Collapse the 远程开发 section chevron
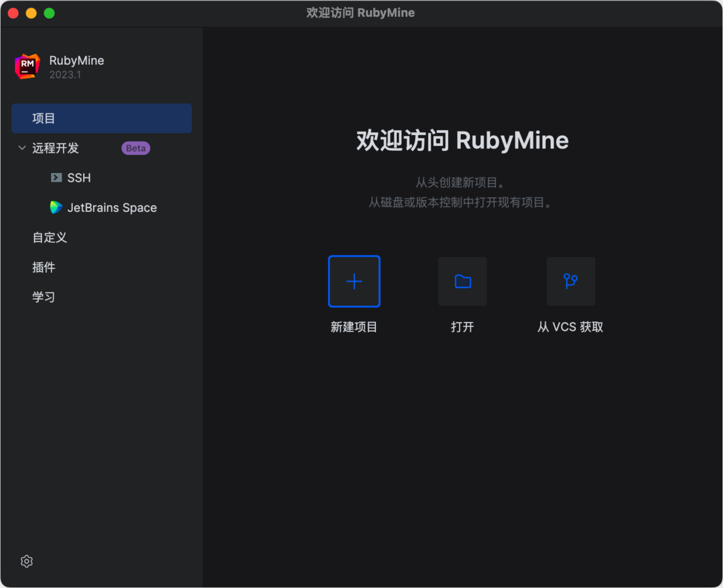Screen dimensions: 723x588 (x=21, y=148)
